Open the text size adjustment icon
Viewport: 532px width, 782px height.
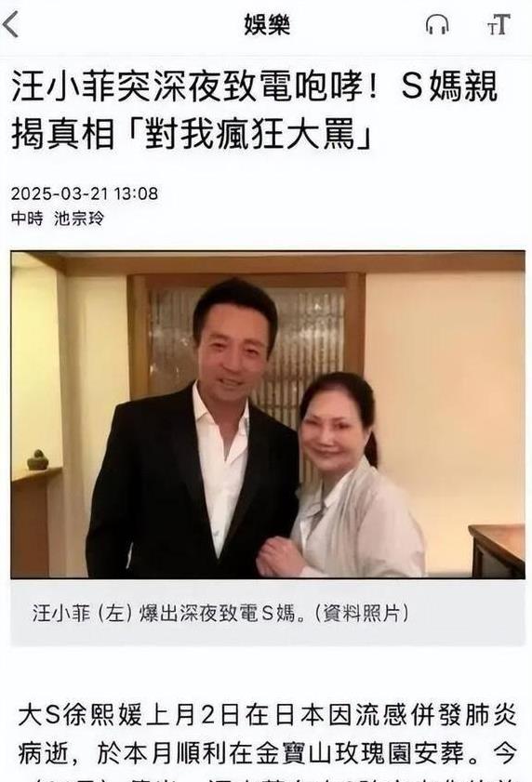pyautogui.click(x=499, y=24)
